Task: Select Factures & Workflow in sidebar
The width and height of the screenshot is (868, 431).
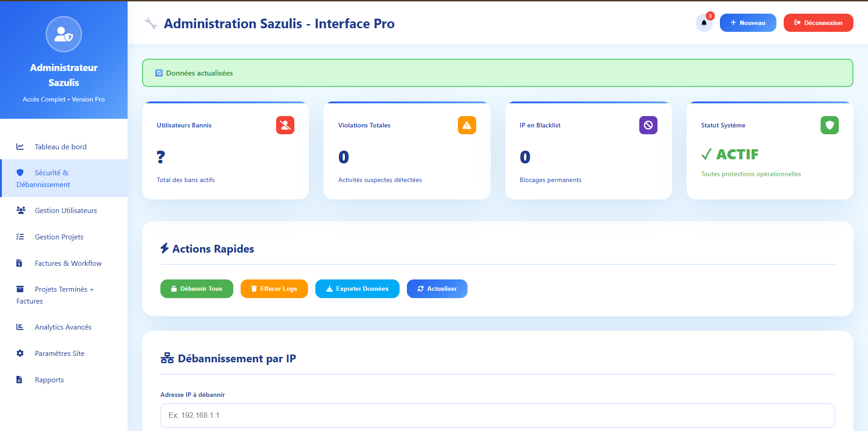Action: 68,263
